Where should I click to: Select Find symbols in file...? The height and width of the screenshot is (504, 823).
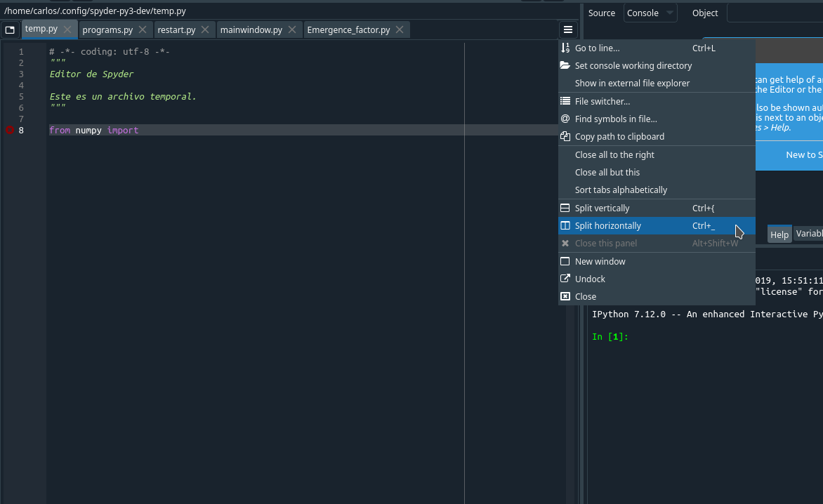coord(657,119)
